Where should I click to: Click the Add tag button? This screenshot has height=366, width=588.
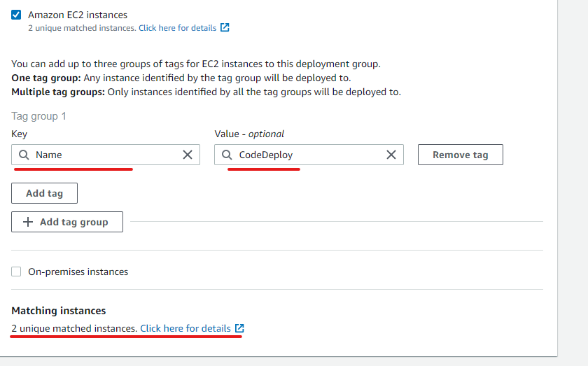click(44, 193)
